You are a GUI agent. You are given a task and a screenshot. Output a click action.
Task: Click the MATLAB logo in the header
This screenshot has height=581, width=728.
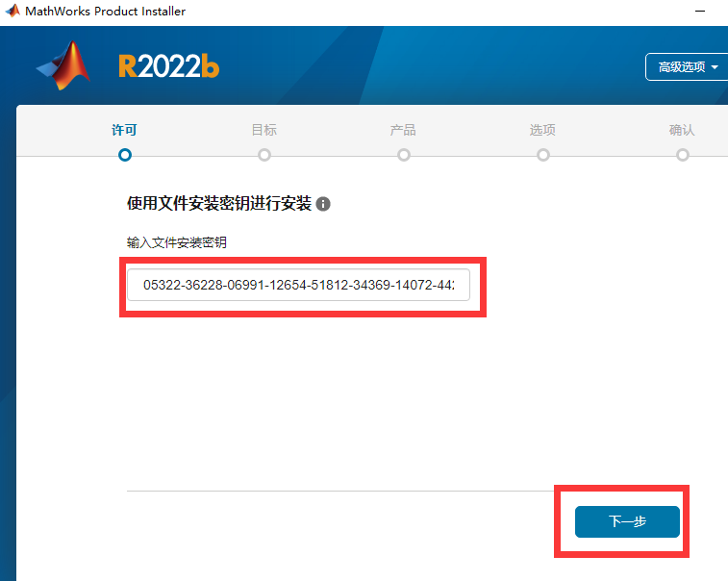tap(63, 65)
